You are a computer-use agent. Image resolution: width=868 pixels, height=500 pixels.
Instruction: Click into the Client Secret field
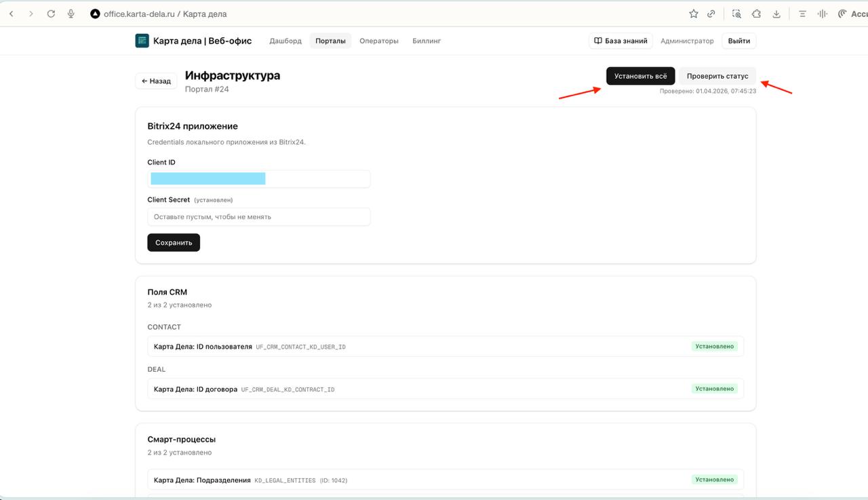coord(259,217)
